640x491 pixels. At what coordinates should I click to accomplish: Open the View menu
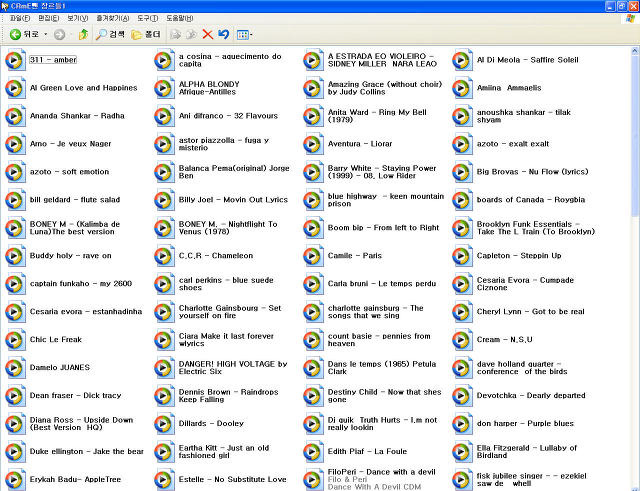tap(78, 18)
